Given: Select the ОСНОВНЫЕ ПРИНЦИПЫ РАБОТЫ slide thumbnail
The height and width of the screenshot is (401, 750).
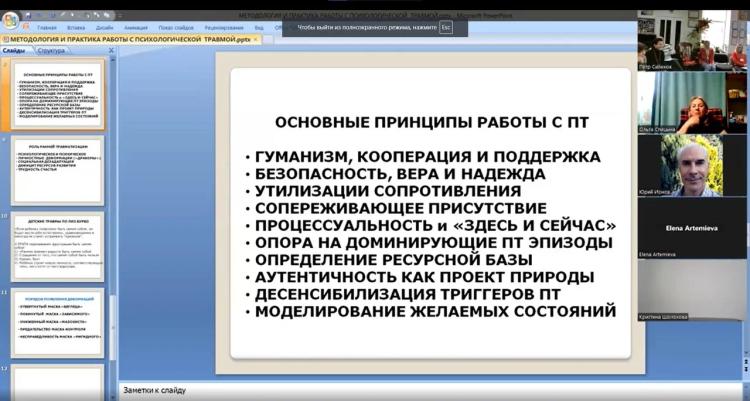Looking at the screenshot, I should coord(58,94).
